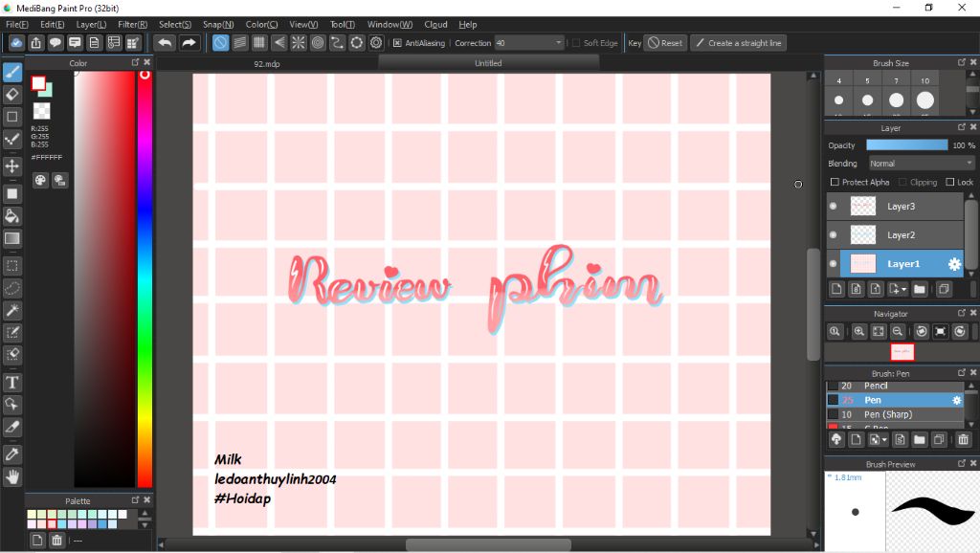Toggle Soft Edge checkbox

[x=575, y=43]
